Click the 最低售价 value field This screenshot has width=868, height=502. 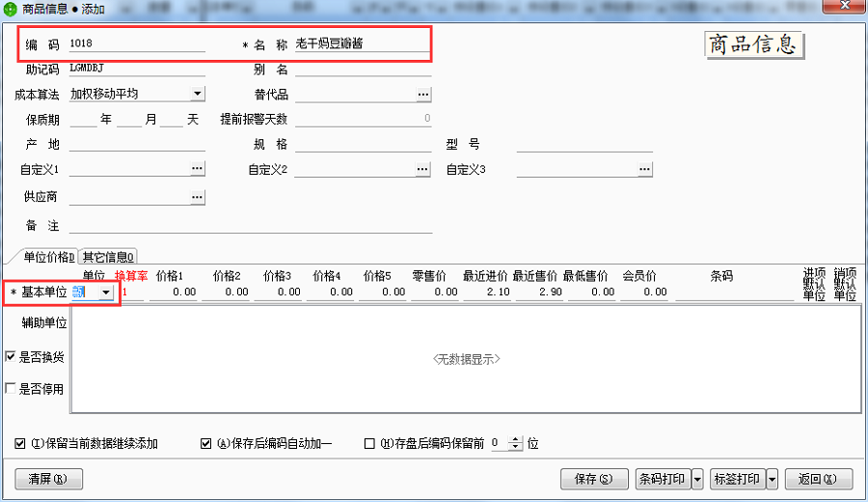pyautogui.click(x=592, y=292)
